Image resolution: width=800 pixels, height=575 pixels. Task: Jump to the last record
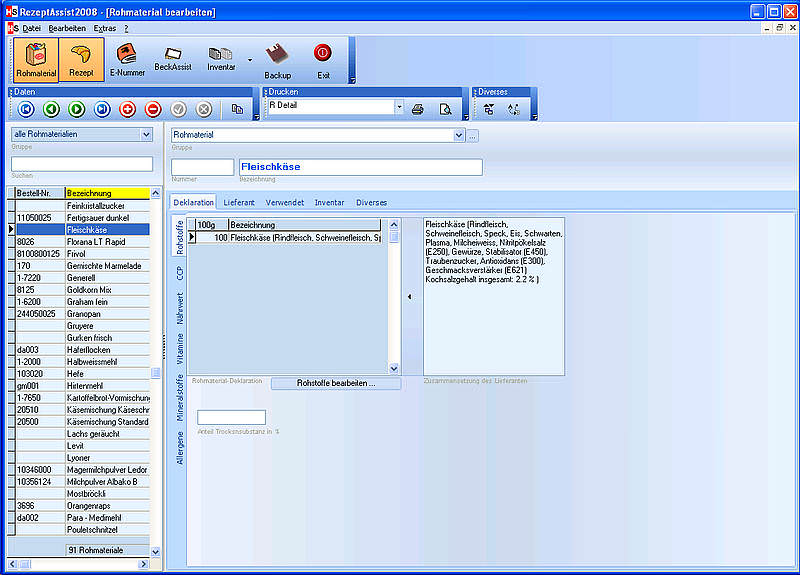tap(102, 109)
